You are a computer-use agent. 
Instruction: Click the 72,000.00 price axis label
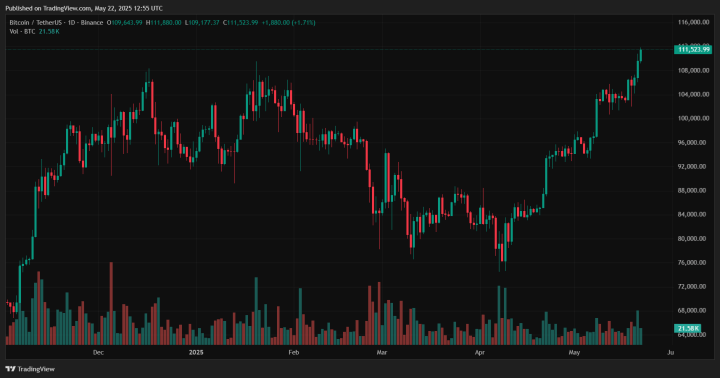(x=693, y=286)
